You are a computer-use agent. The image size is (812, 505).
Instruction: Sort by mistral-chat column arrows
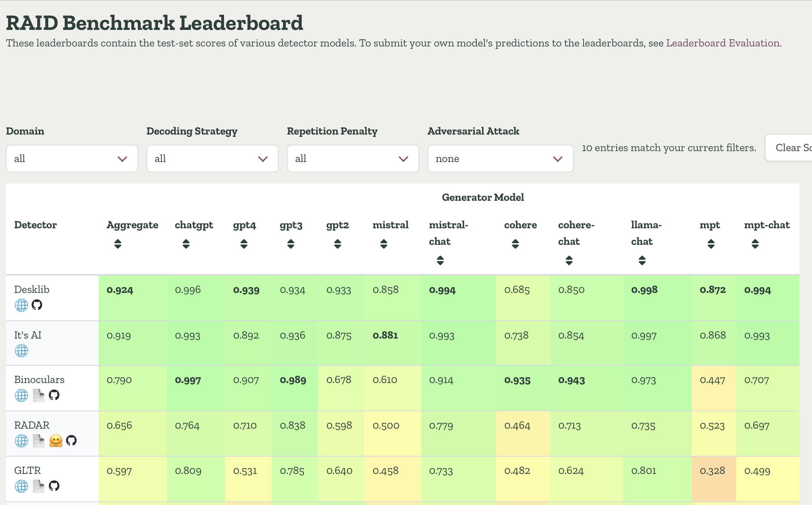point(440,260)
